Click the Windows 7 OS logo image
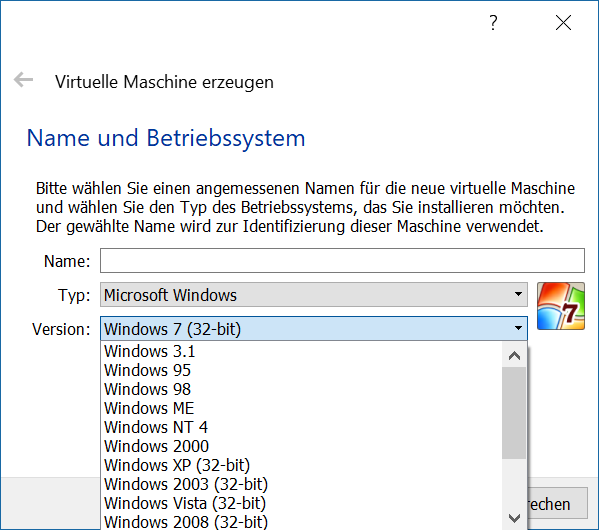Image resolution: width=599 pixels, height=530 pixels. 560,306
